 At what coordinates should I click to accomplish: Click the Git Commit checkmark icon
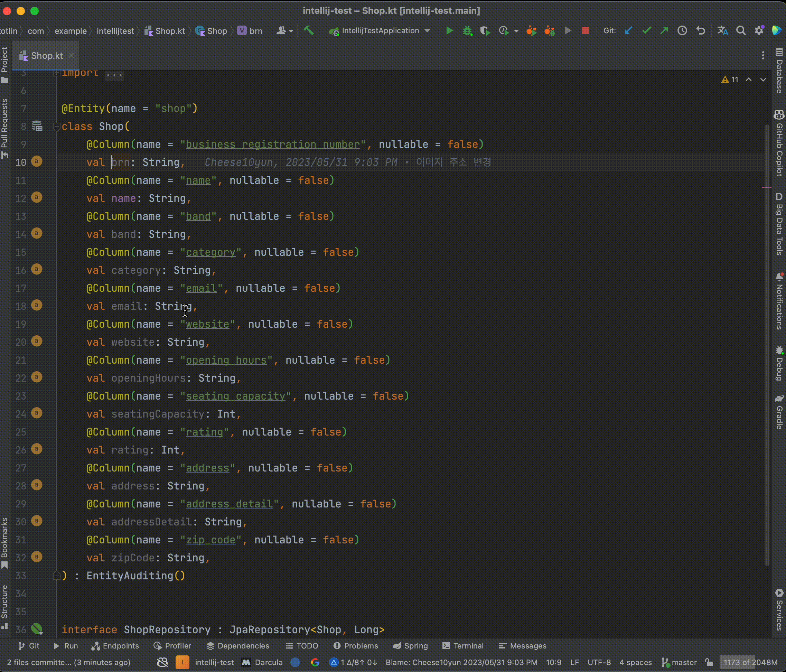646,31
